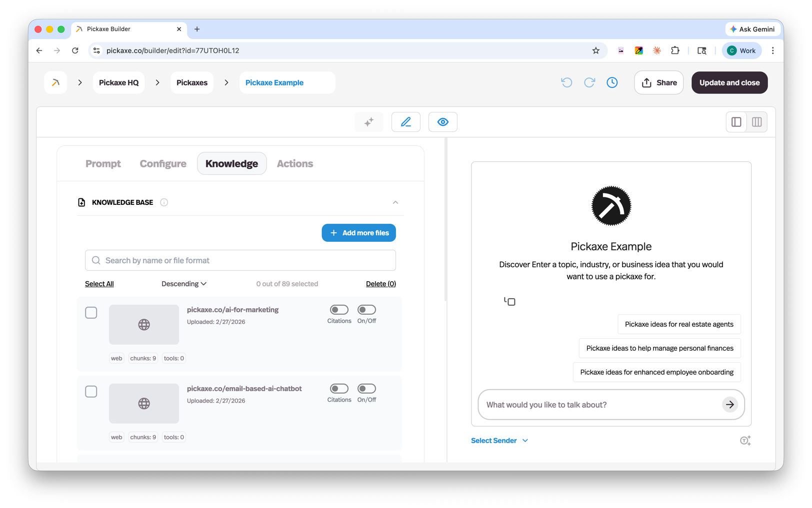Screen dimensions: 812x508
Task: Undo the last change
Action: (x=566, y=82)
